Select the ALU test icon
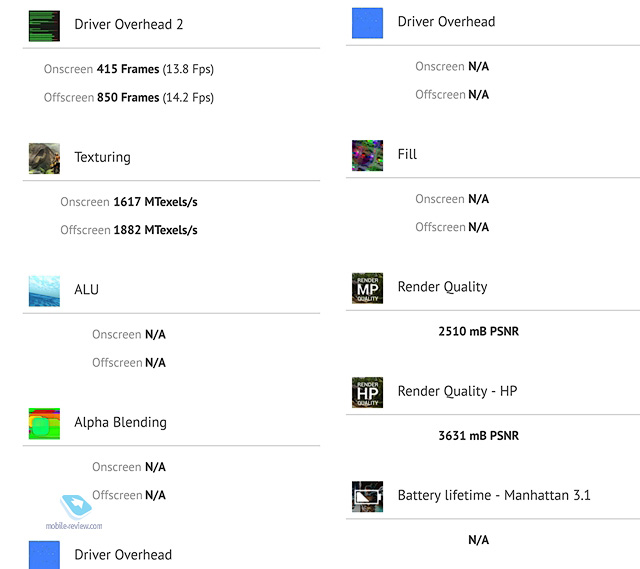 pos(44,291)
